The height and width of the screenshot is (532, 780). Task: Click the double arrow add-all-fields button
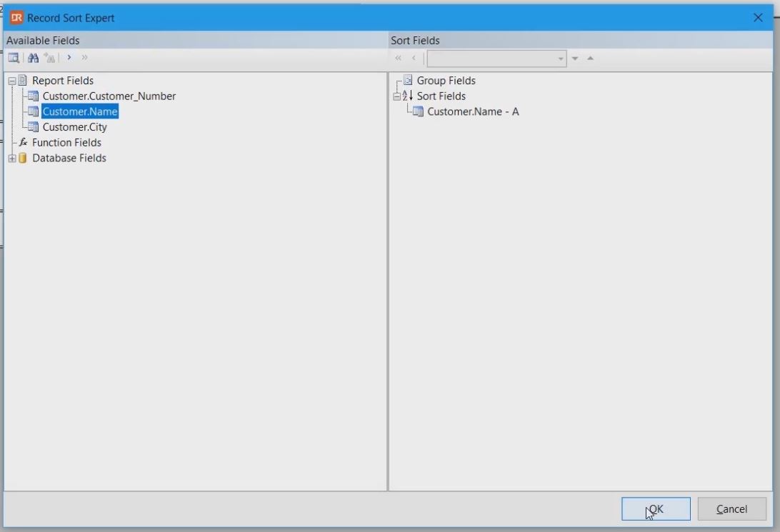pos(85,58)
